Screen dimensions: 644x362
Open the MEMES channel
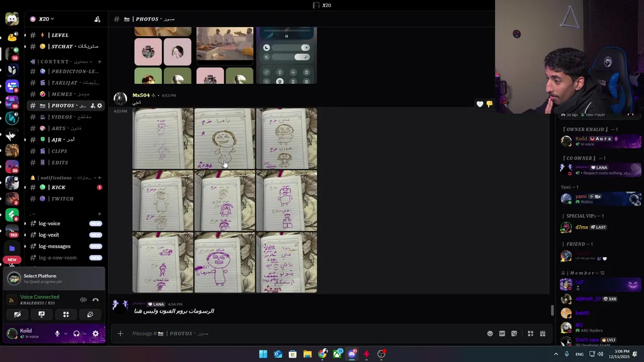[x=65, y=94]
